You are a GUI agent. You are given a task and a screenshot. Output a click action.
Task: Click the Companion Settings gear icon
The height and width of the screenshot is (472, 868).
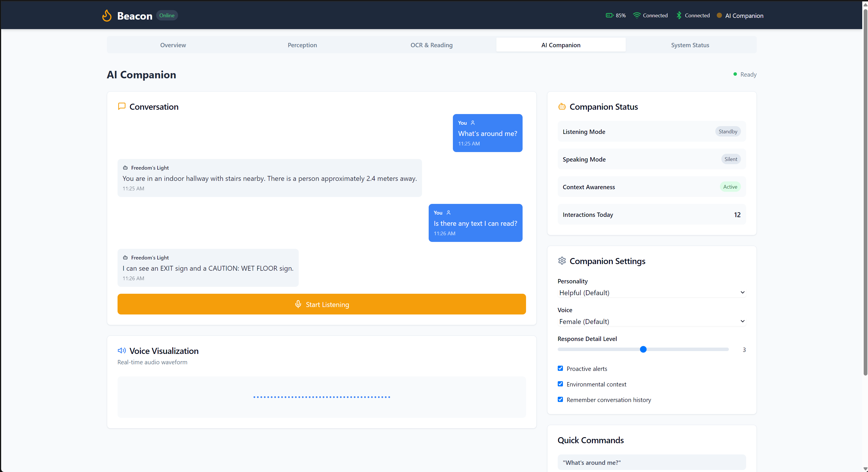pyautogui.click(x=562, y=261)
